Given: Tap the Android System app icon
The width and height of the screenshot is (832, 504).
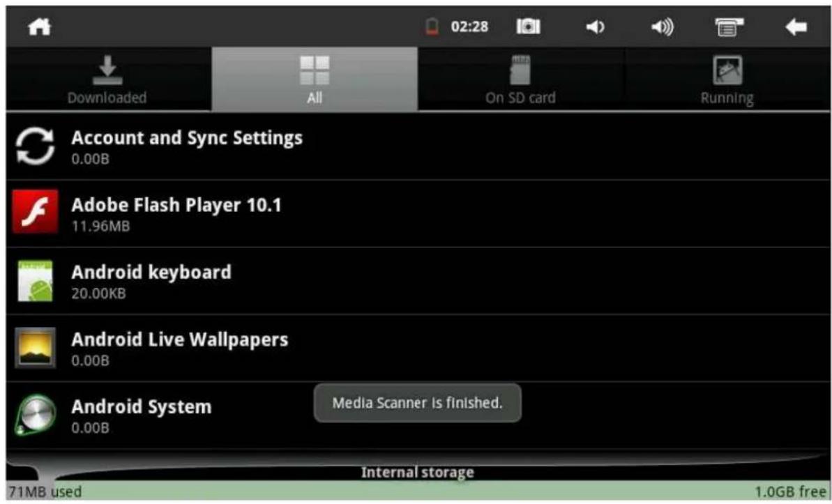Looking at the screenshot, I should click(x=35, y=415).
